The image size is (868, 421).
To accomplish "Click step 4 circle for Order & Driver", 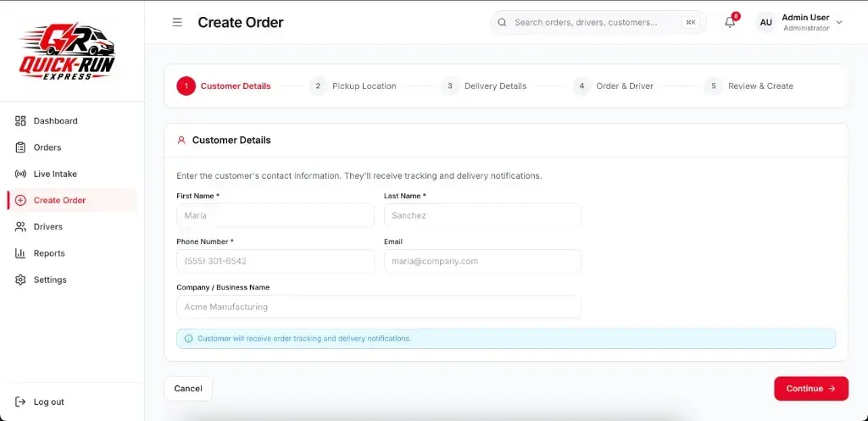I will point(581,86).
